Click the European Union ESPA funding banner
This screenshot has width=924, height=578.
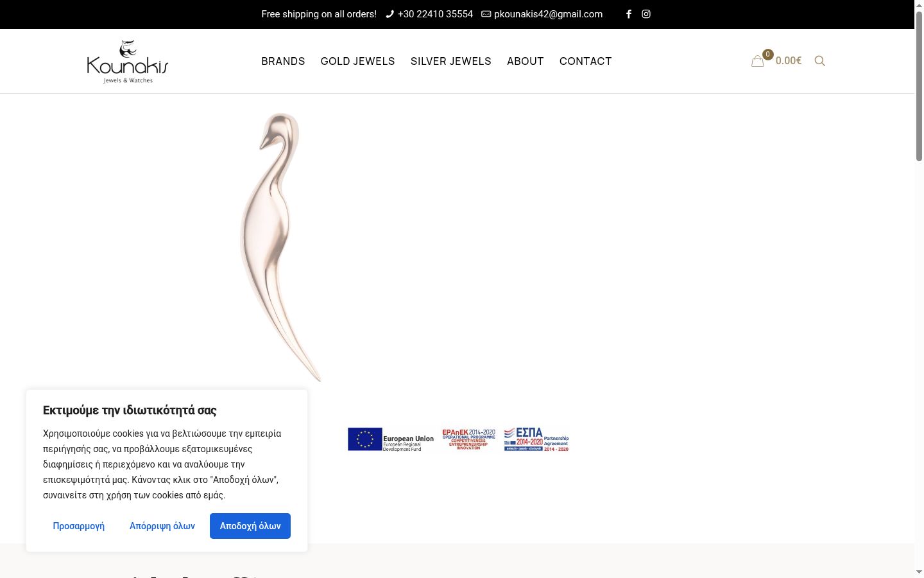pos(458,439)
